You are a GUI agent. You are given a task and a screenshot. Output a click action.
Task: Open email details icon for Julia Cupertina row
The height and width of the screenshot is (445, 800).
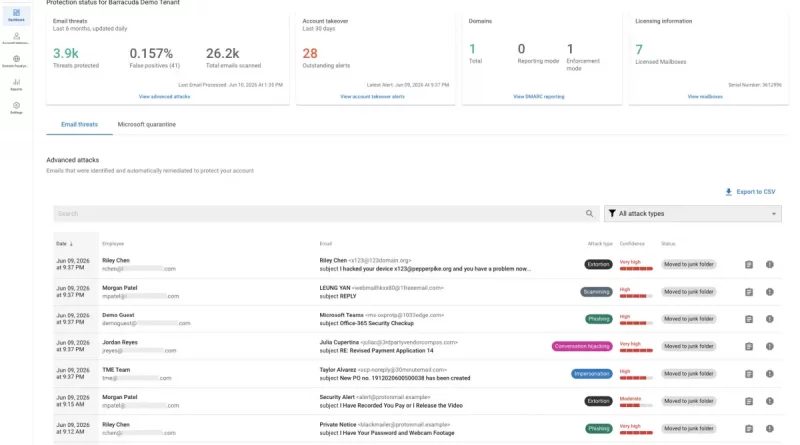[x=748, y=347]
